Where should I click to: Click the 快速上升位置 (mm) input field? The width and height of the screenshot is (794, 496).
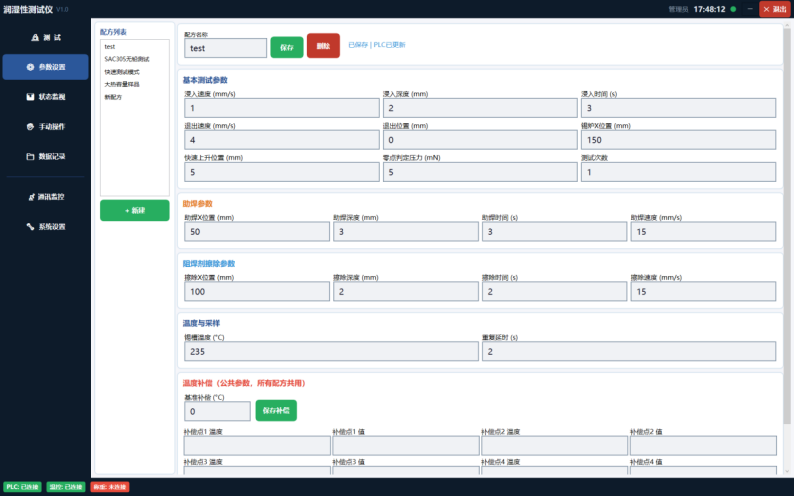point(282,172)
